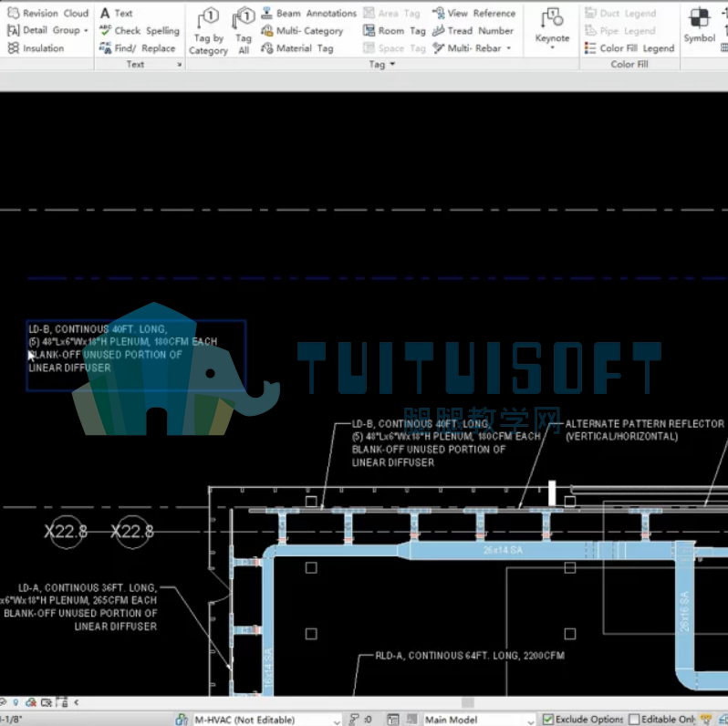
Task: Expand the Tag panel dropdown
Action: tap(392, 64)
